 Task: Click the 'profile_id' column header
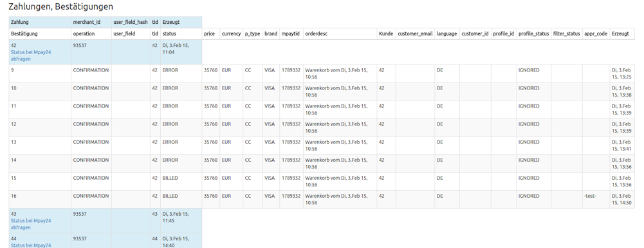click(504, 34)
